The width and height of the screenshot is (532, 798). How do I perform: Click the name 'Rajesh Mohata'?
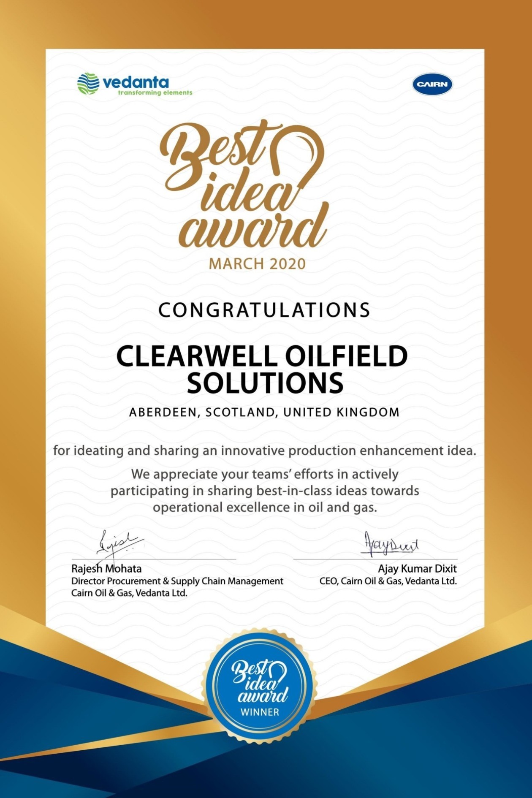click(x=106, y=569)
